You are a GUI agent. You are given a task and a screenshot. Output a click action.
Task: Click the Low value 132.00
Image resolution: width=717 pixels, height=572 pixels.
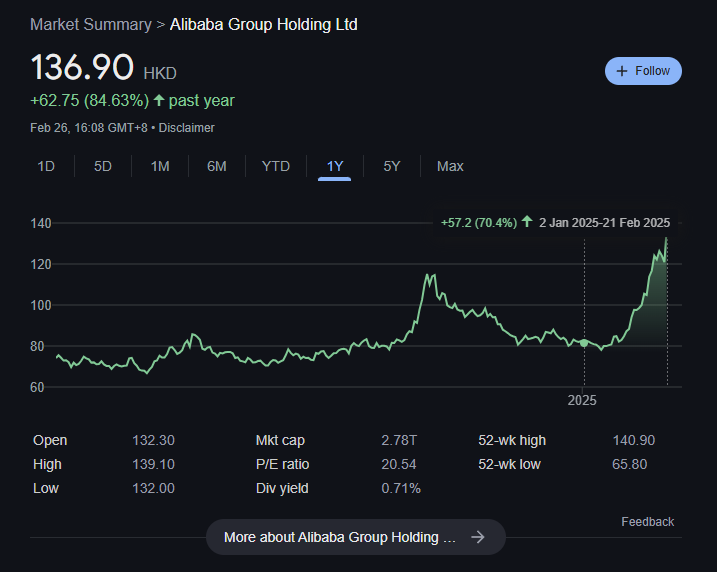tap(153, 488)
